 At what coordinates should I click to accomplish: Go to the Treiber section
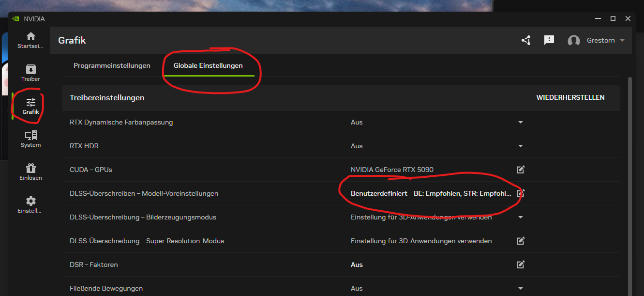point(30,73)
